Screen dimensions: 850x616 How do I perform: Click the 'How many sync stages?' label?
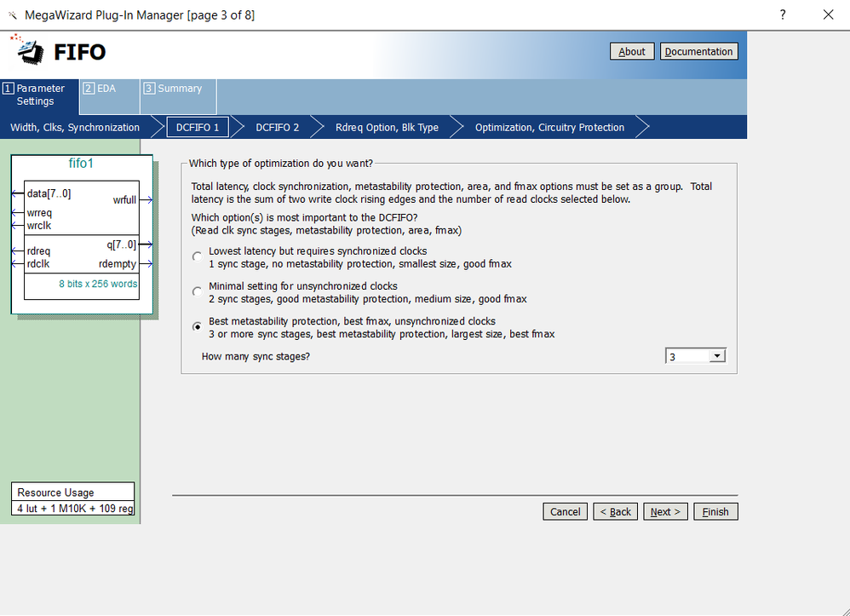click(x=256, y=356)
